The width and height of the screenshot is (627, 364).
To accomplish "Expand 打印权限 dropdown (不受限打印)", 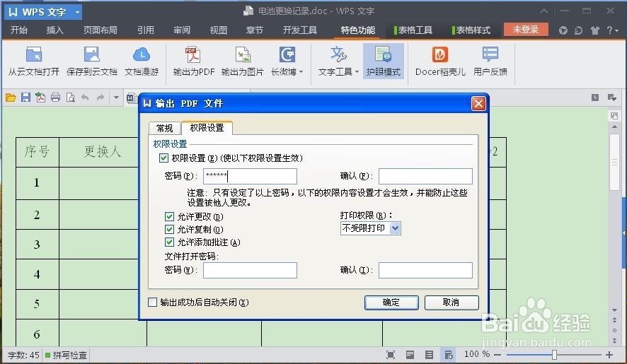I will tap(395, 228).
